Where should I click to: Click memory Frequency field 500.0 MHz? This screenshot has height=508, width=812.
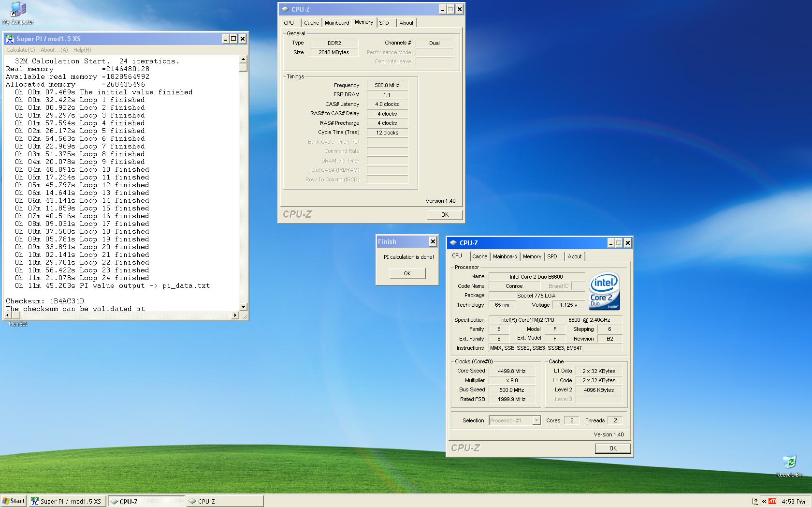(x=387, y=85)
